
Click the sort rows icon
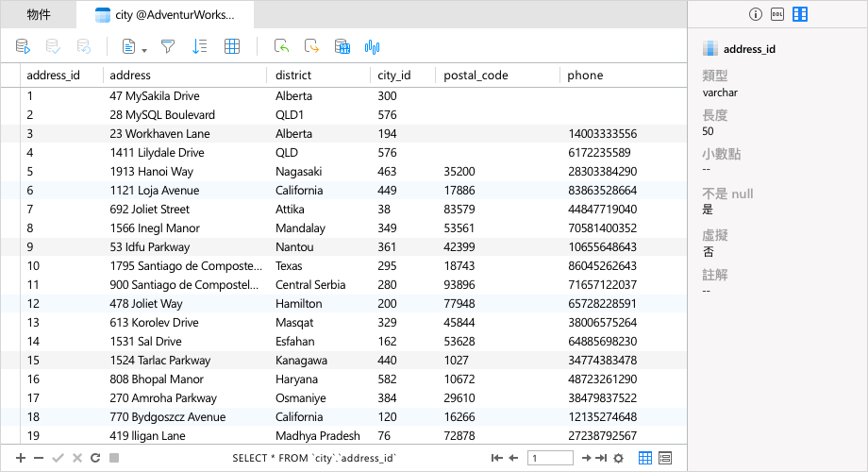coord(199,46)
